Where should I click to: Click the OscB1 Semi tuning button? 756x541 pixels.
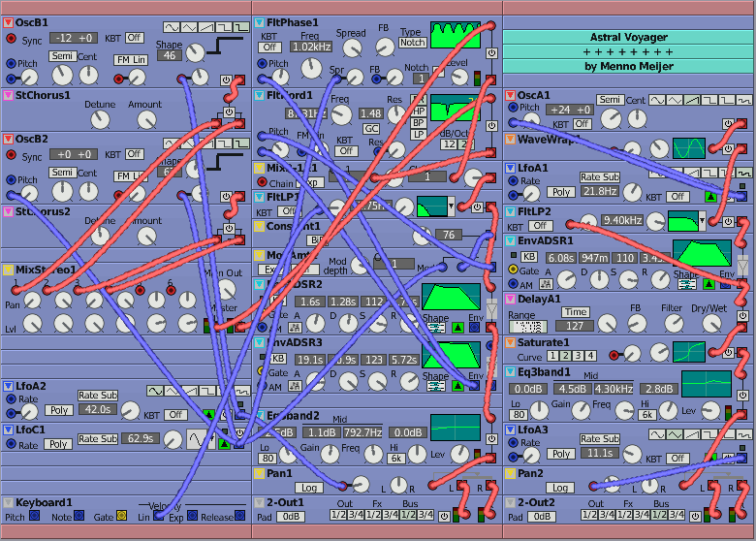(x=62, y=56)
